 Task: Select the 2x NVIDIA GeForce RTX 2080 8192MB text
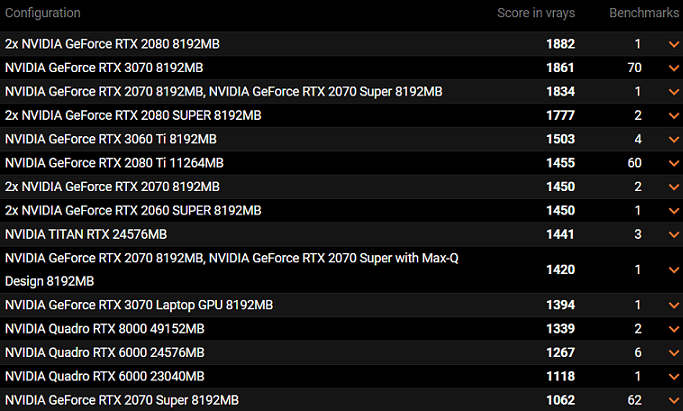pos(112,44)
